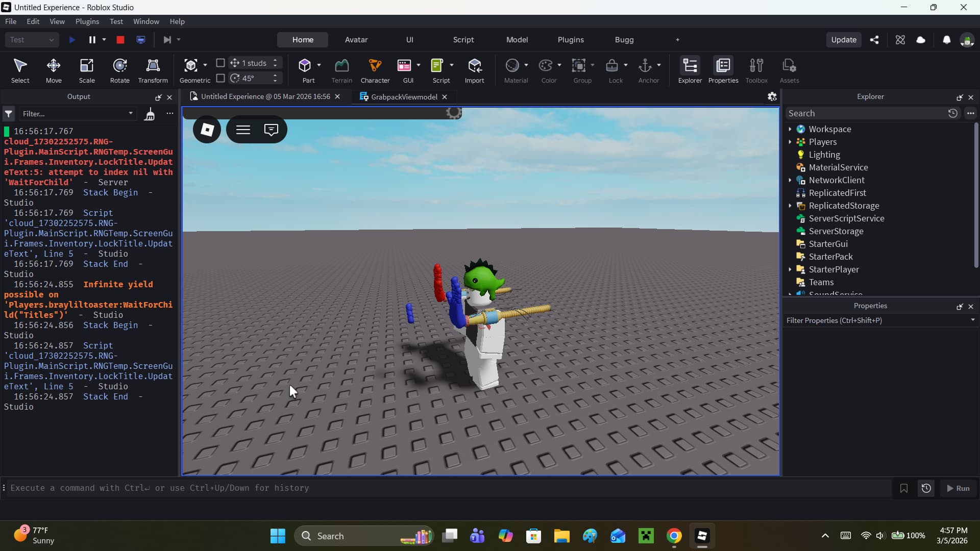The height and width of the screenshot is (551, 980).
Task: Expand the Workspace tree node
Action: click(790, 129)
